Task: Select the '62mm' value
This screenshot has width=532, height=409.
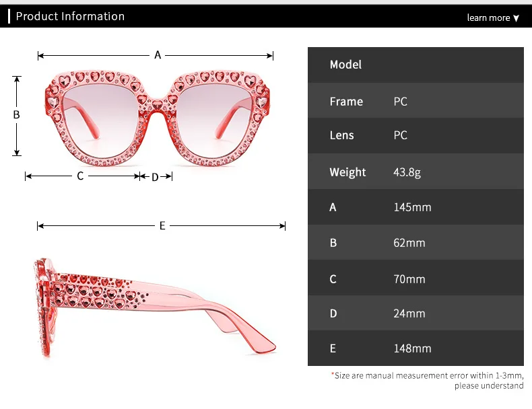Action: 409,243
